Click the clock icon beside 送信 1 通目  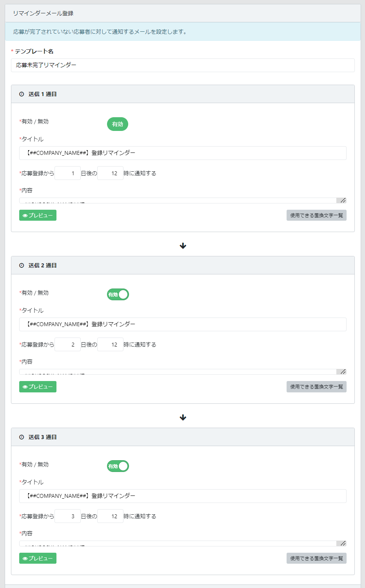point(22,94)
